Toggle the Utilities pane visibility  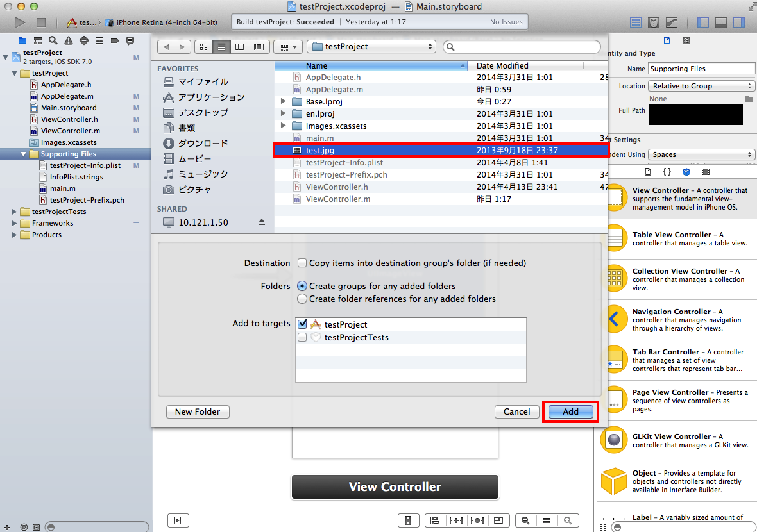738,22
